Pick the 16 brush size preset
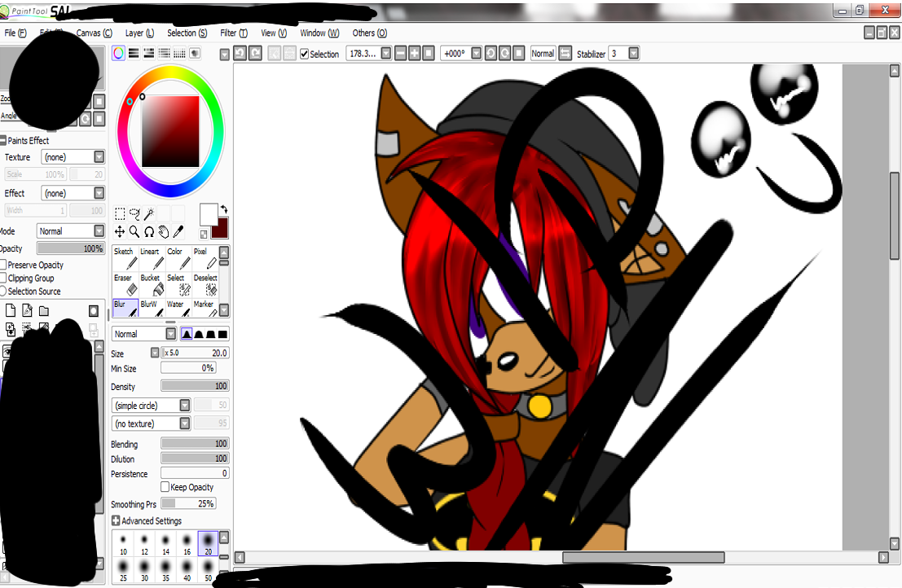The width and height of the screenshot is (902, 588). [x=187, y=543]
